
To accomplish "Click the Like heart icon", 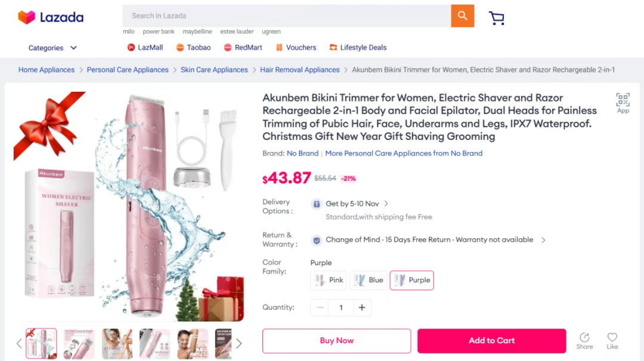I will [x=612, y=341].
